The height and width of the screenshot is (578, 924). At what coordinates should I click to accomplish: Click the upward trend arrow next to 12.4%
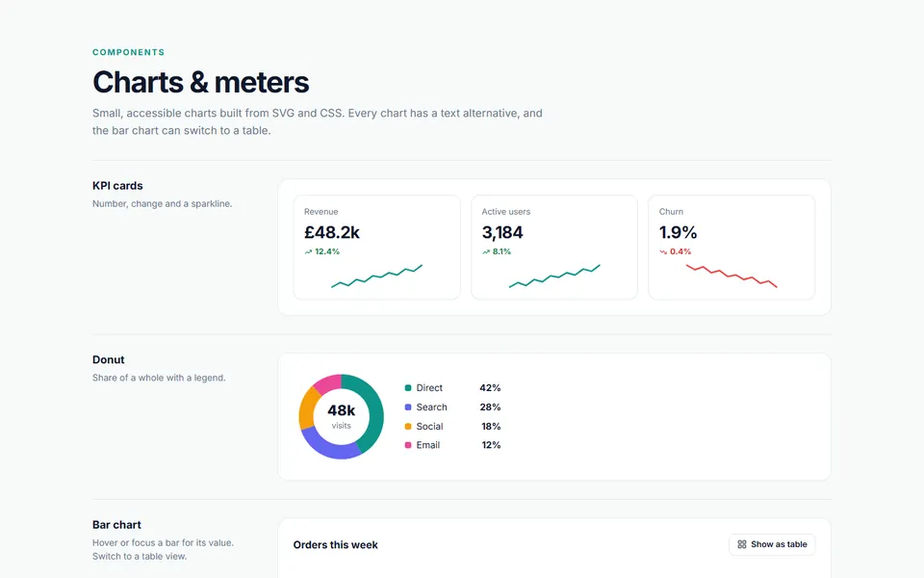point(308,251)
